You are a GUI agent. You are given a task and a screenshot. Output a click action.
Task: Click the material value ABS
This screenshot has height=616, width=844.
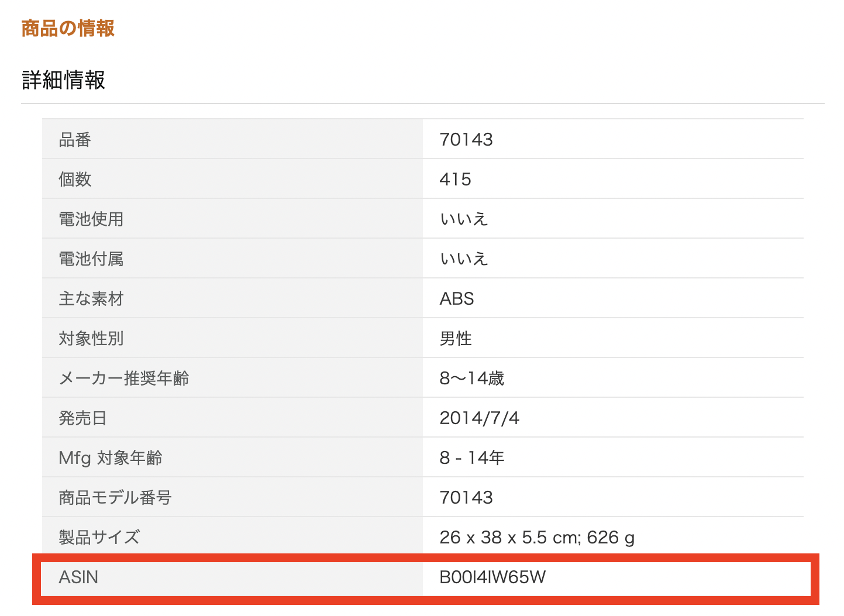click(x=457, y=298)
